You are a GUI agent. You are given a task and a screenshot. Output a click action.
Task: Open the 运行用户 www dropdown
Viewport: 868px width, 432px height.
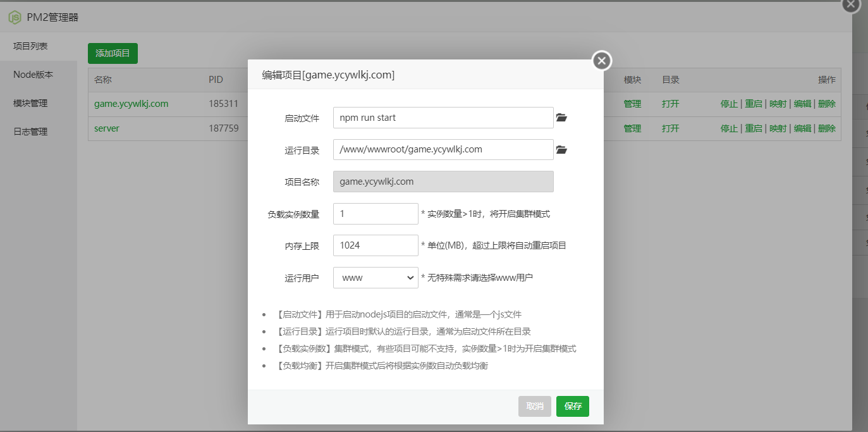[376, 278]
